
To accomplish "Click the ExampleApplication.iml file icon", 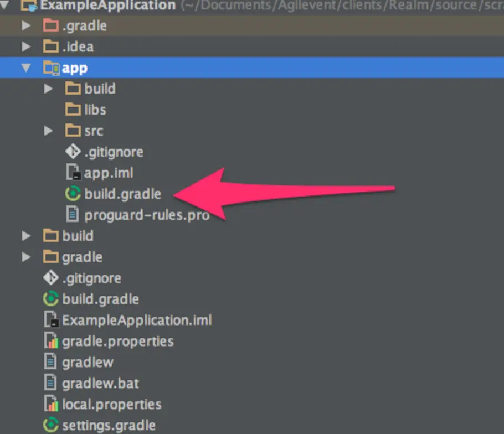I will 50,320.
